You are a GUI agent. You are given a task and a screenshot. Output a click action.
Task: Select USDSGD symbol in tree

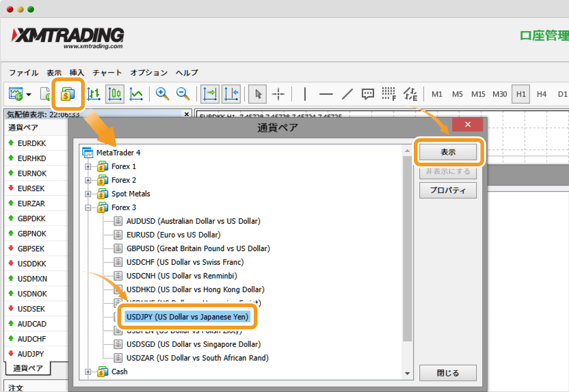point(193,344)
